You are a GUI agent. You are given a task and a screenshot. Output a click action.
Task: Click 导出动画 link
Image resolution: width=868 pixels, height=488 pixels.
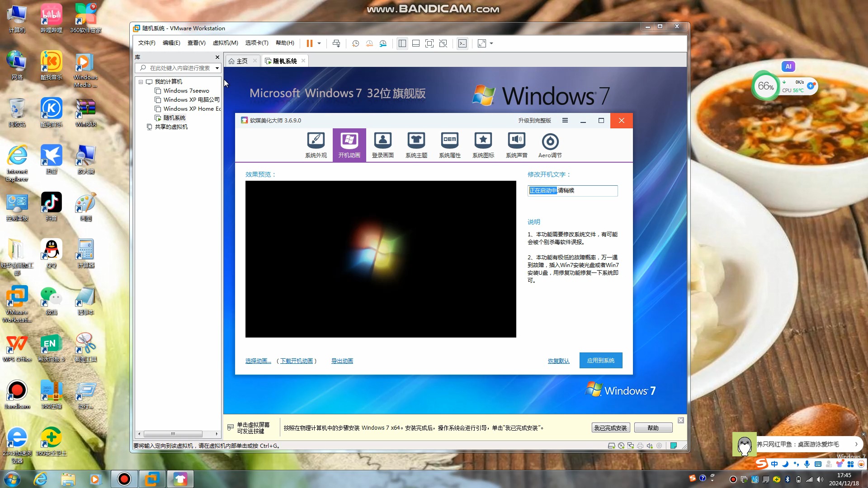click(342, 361)
